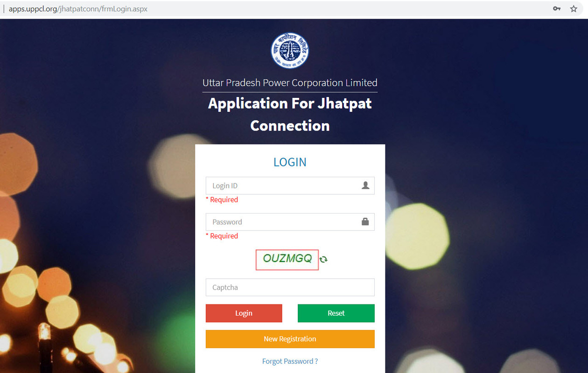Click the user icon in Login ID
This screenshot has width=588, height=373.
[x=365, y=186]
